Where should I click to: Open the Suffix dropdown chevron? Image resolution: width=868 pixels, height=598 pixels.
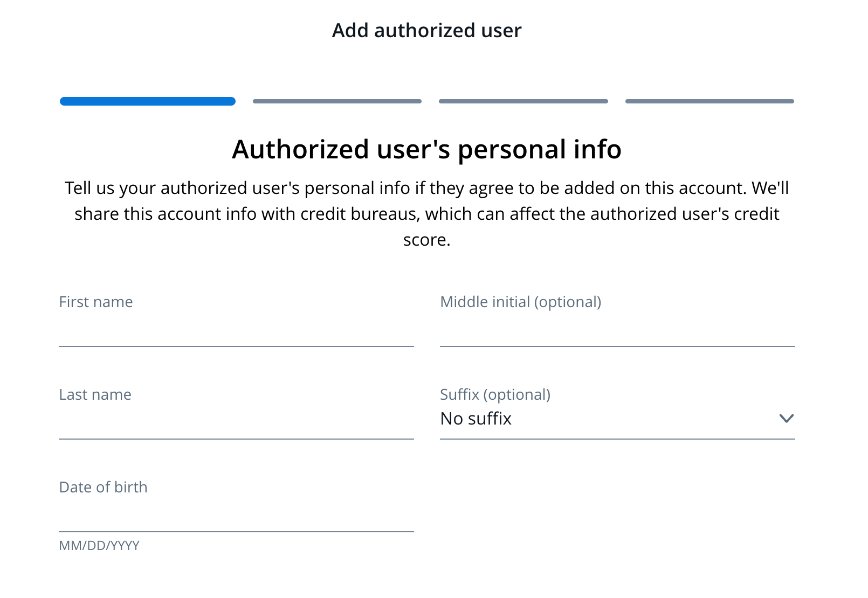[787, 418]
